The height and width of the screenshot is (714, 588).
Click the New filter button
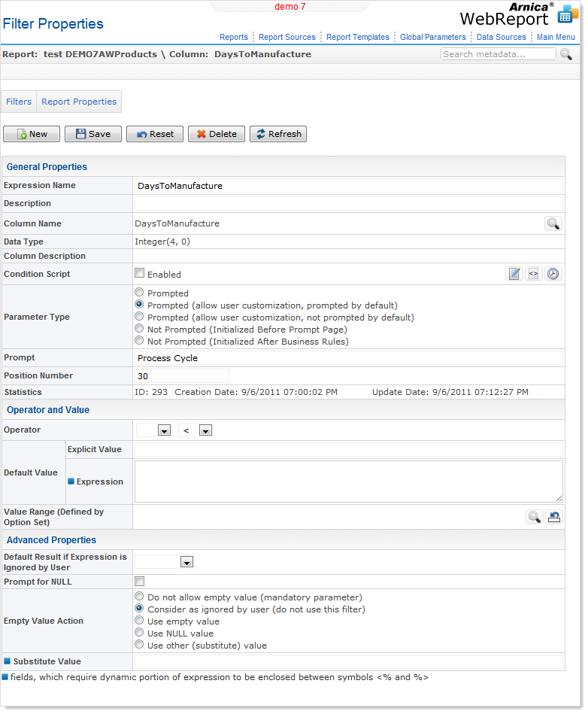point(32,134)
